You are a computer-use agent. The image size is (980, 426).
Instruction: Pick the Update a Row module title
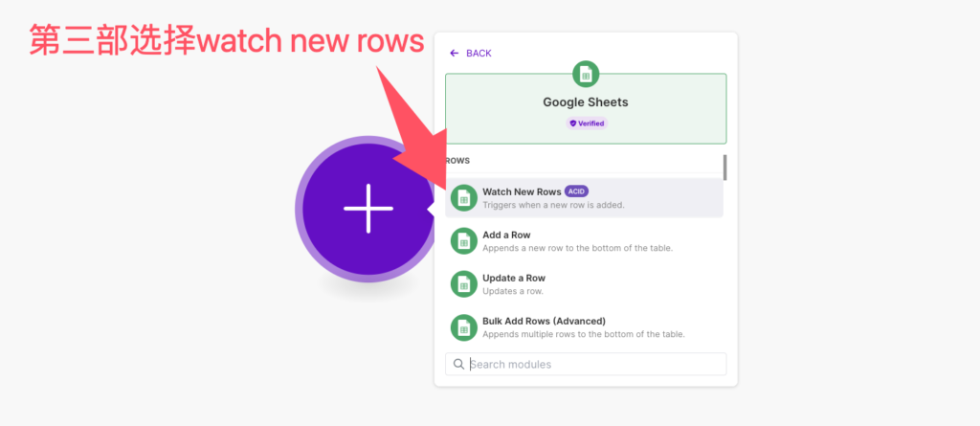[513, 278]
